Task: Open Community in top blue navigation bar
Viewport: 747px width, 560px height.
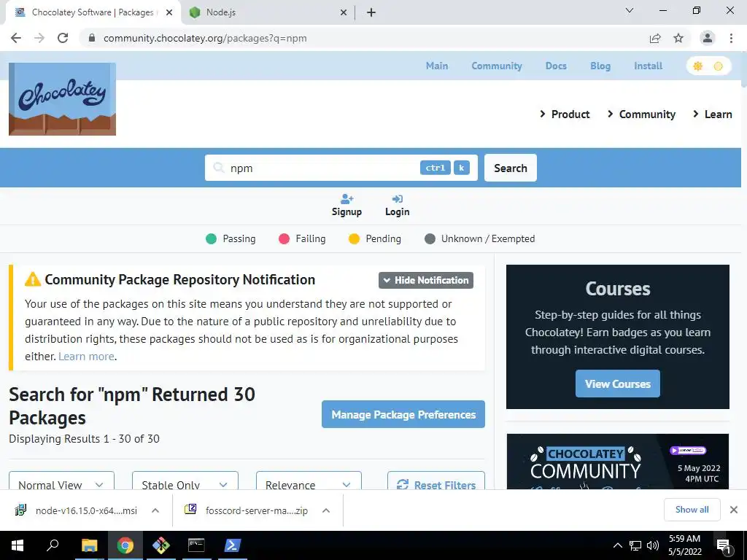Action: coord(496,66)
